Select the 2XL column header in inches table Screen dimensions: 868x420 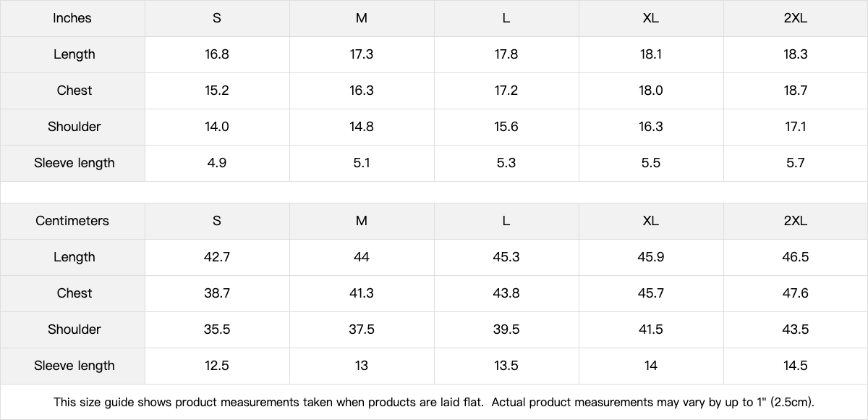coord(795,18)
